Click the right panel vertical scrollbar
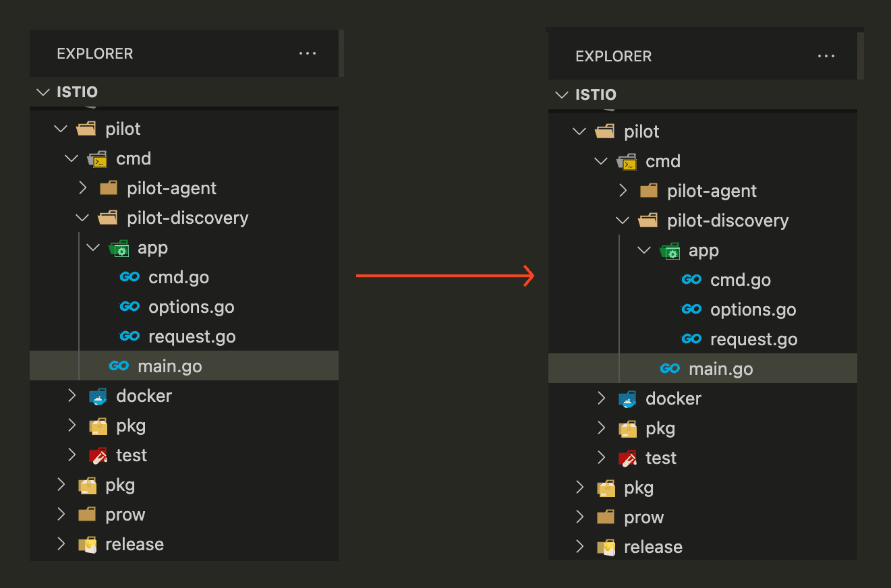 pos(860,55)
